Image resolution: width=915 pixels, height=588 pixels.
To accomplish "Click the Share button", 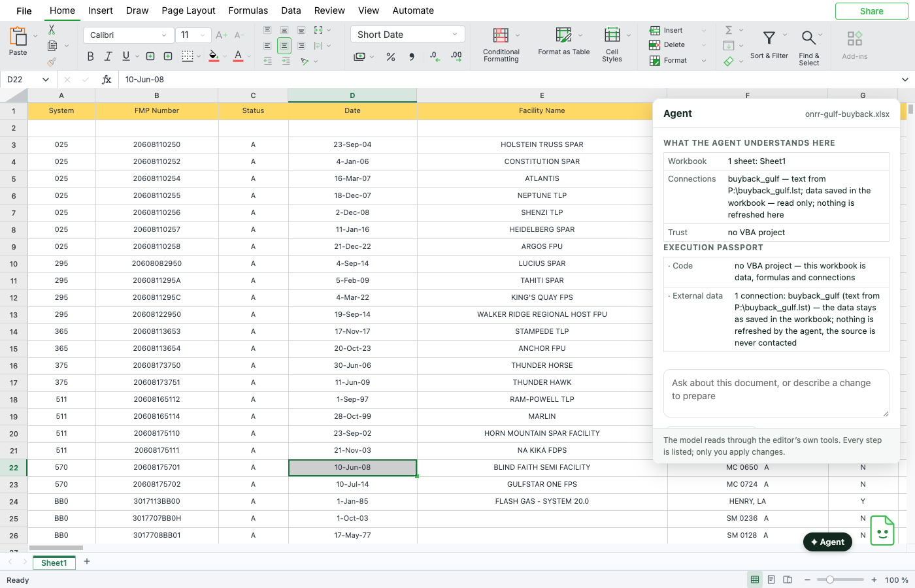I will 871,11.
